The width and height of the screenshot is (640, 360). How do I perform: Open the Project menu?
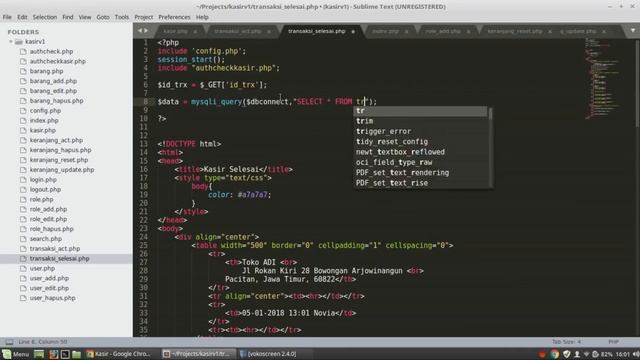(144, 17)
